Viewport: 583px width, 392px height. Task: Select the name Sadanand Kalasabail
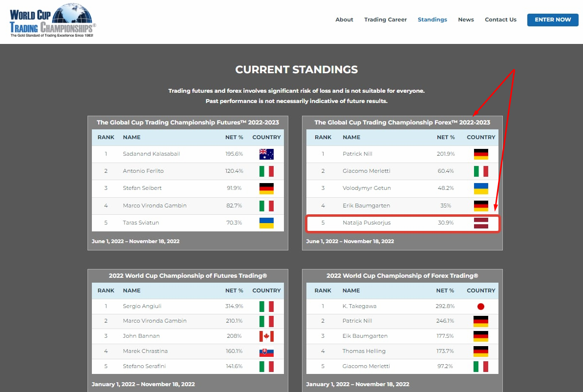click(x=151, y=154)
